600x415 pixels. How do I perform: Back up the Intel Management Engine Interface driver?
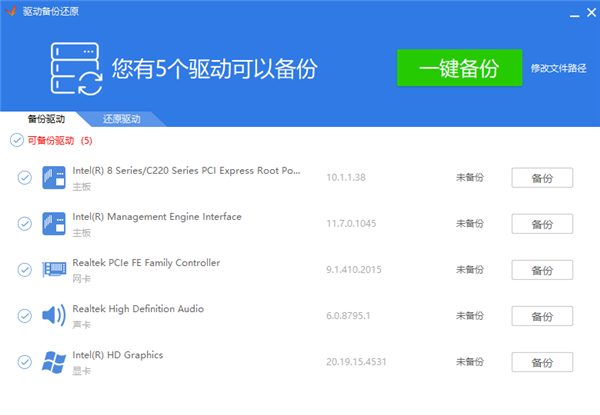(542, 224)
